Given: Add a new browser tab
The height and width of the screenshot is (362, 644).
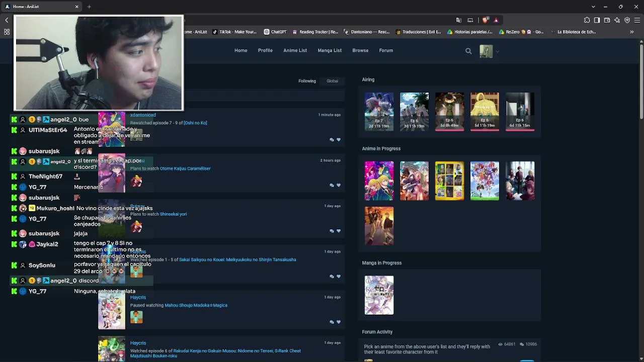Looking at the screenshot, I should 89,7.
